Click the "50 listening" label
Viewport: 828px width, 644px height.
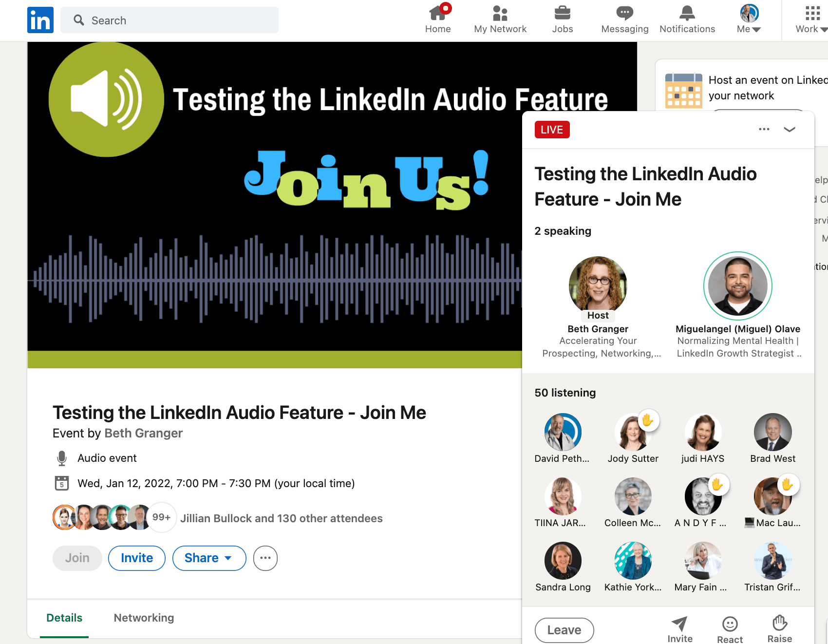[565, 393]
